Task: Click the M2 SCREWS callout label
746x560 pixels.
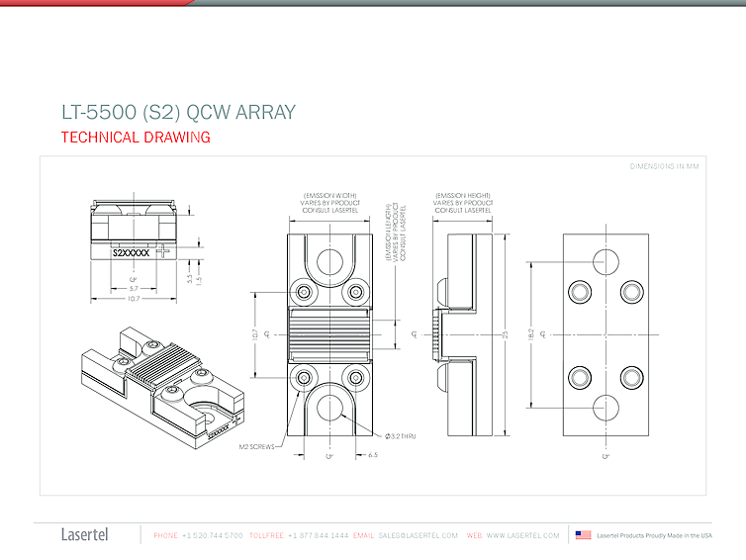Action: coord(255,447)
